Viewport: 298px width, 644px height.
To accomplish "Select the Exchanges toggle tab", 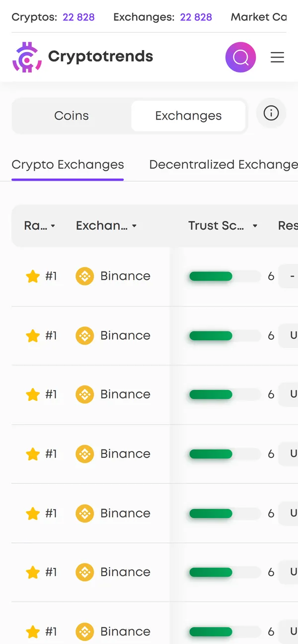I will pyautogui.click(x=188, y=116).
